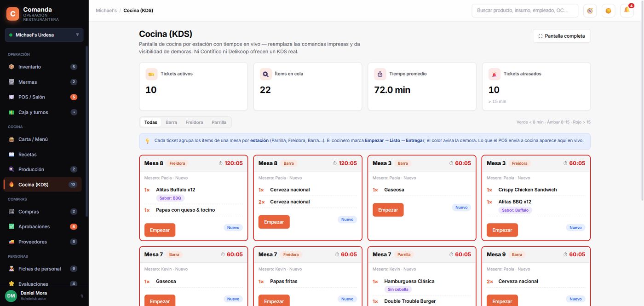Start the Mesa 8 Freidora ticket
644x306 pixels.
point(160,230)
